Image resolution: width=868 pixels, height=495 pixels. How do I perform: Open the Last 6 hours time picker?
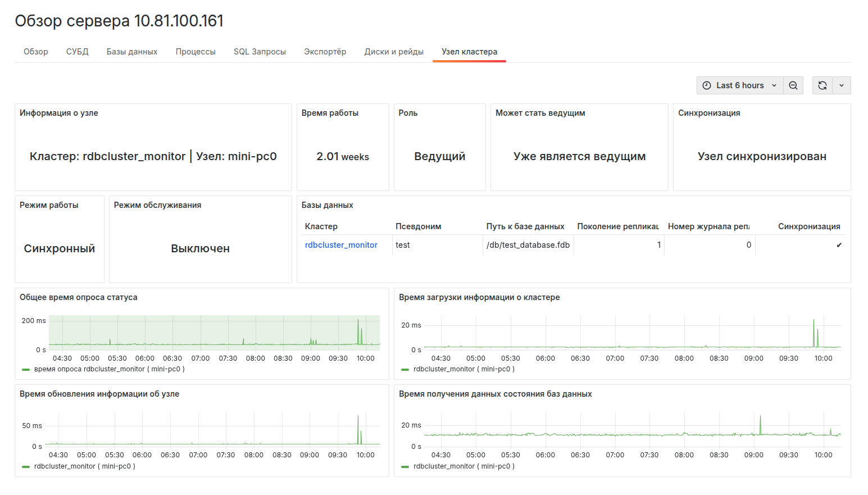[739, 85]
